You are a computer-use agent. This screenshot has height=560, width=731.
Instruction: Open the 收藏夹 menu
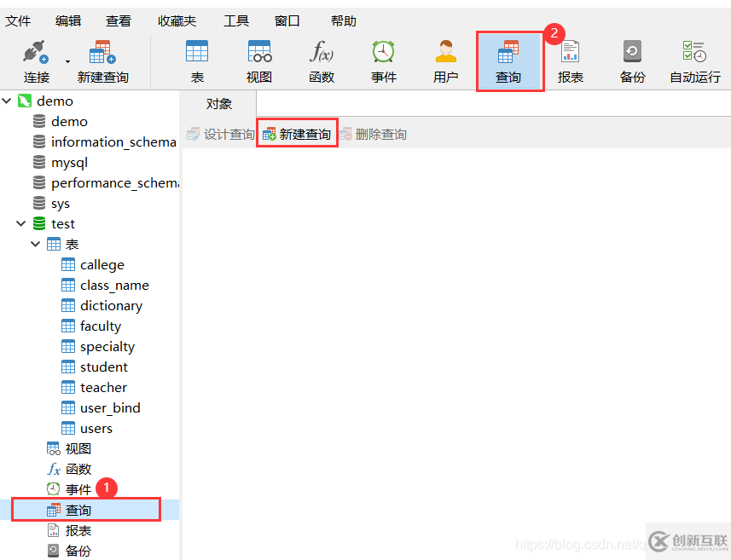click(177, 21)
